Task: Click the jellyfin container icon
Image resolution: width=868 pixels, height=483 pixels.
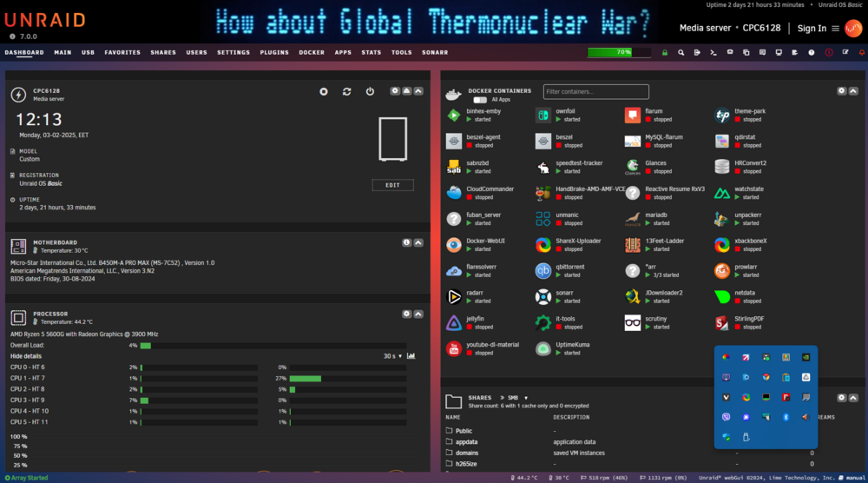Action: point(454,323)
